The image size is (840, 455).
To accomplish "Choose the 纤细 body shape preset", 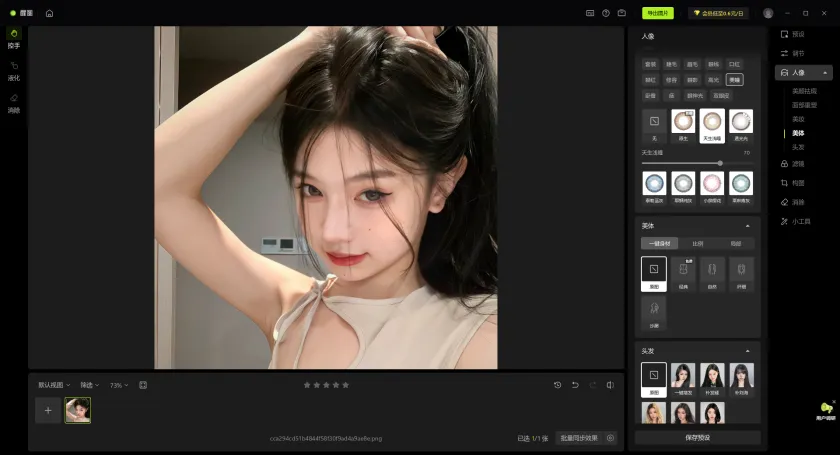I will pyautogui.click(x=741, y=274).
